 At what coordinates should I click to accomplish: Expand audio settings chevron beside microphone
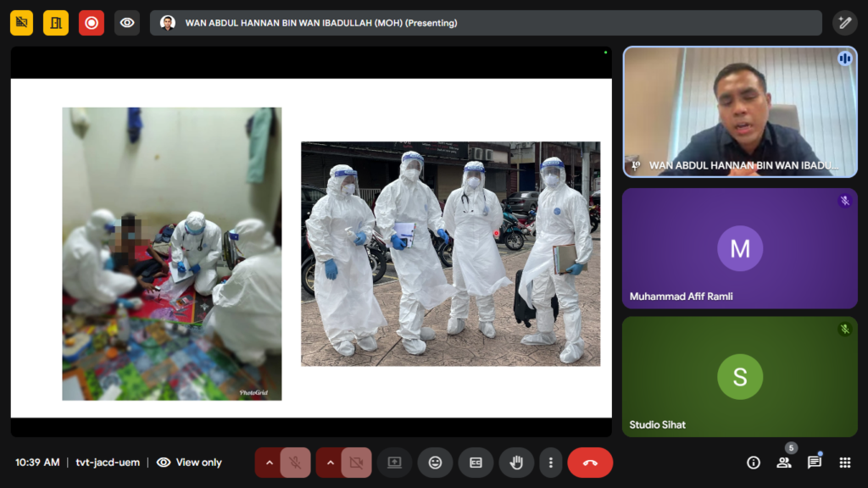(269, 463)
